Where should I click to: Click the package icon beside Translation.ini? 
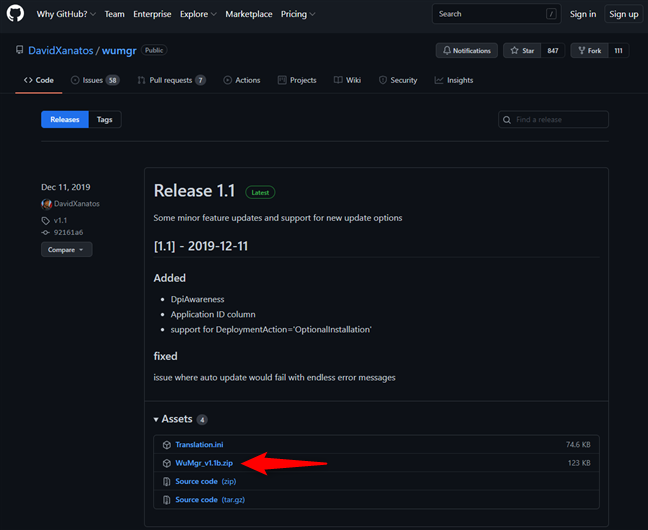click(x=167, y=445)
